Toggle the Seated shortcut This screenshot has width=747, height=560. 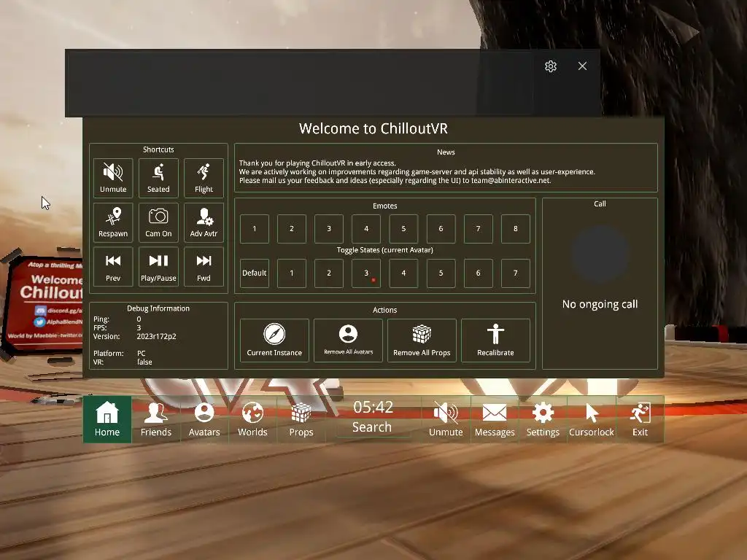pos(158,178)
